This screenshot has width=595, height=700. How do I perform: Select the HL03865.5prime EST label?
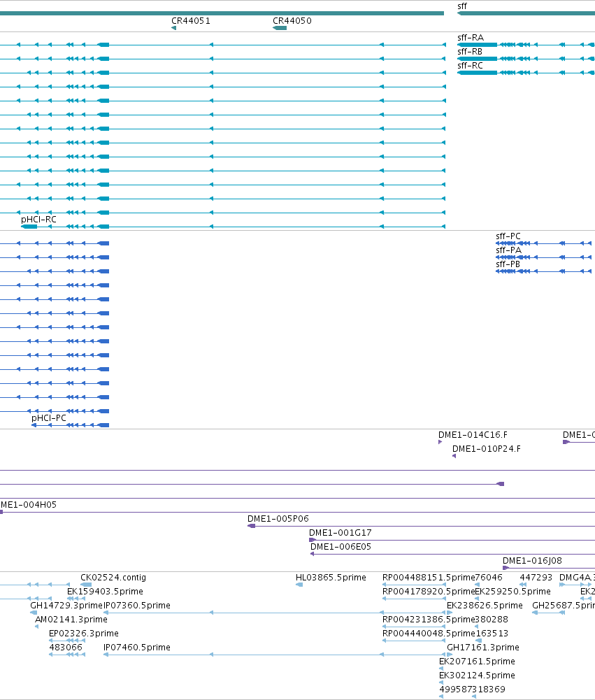(331, 577)
